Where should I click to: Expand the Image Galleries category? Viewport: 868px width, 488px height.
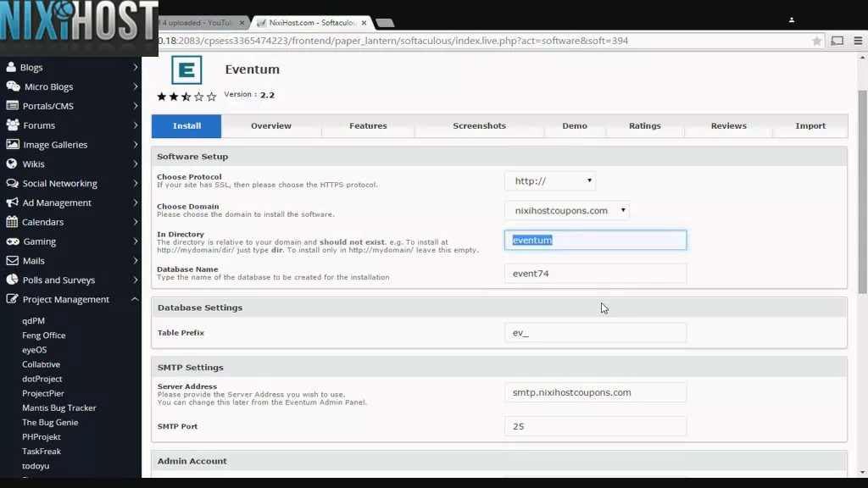click(x=135, y=144)
